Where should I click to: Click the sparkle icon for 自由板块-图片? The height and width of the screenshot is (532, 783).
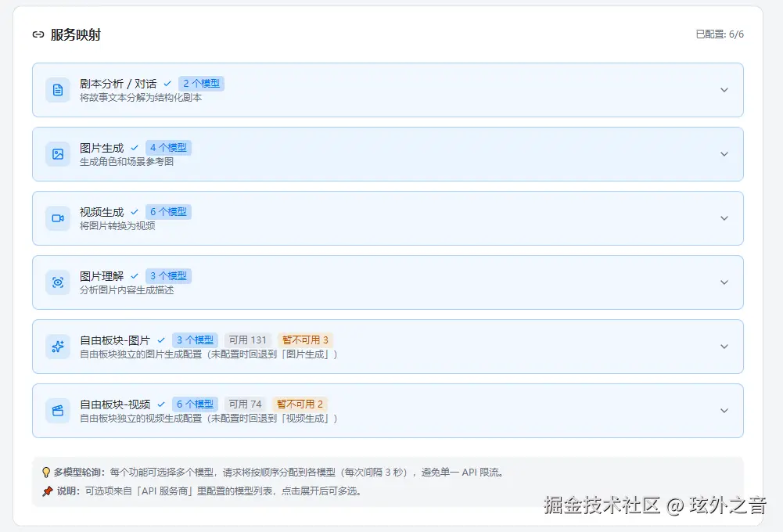(x=57, y=346)
